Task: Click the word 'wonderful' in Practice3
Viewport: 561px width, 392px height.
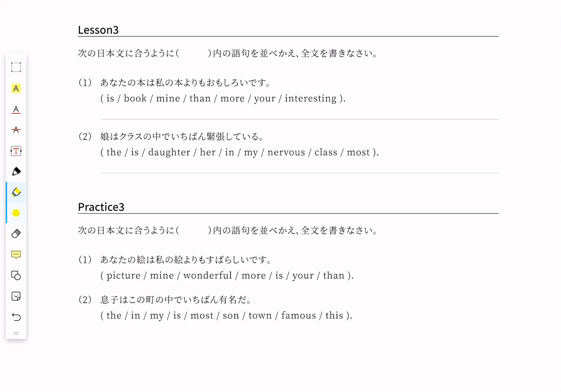Action: [208, 275]
